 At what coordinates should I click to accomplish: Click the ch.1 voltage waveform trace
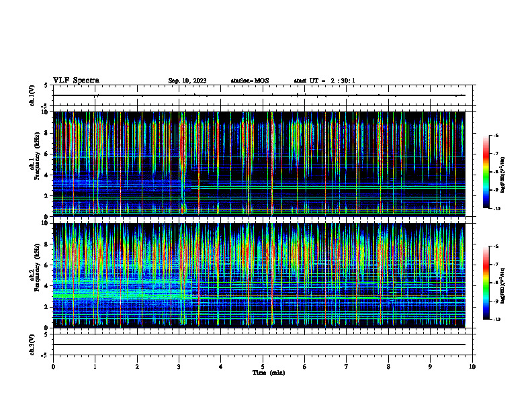coord(259,95)
